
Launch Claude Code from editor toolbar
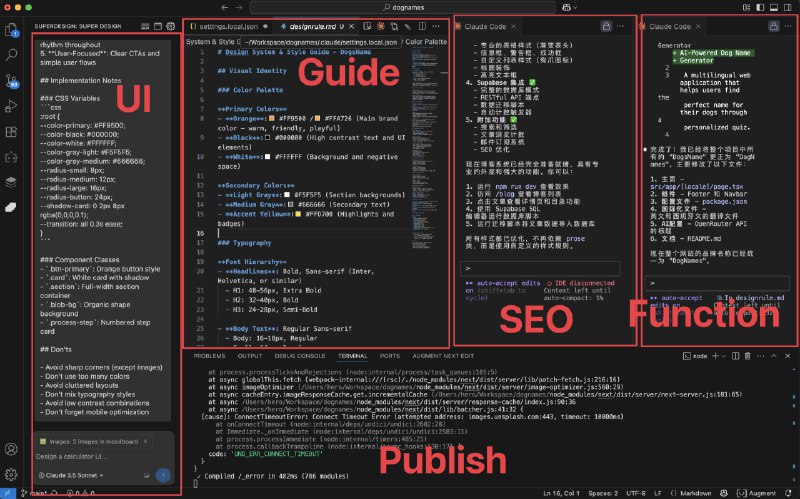coord(381,26)
